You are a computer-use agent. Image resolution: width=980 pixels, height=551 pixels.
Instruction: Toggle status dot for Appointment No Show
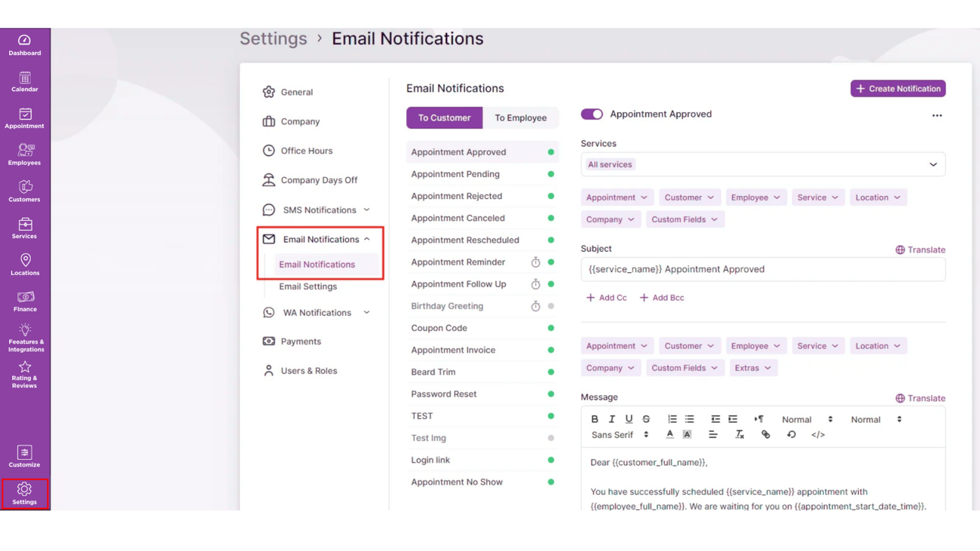[551, 482]
